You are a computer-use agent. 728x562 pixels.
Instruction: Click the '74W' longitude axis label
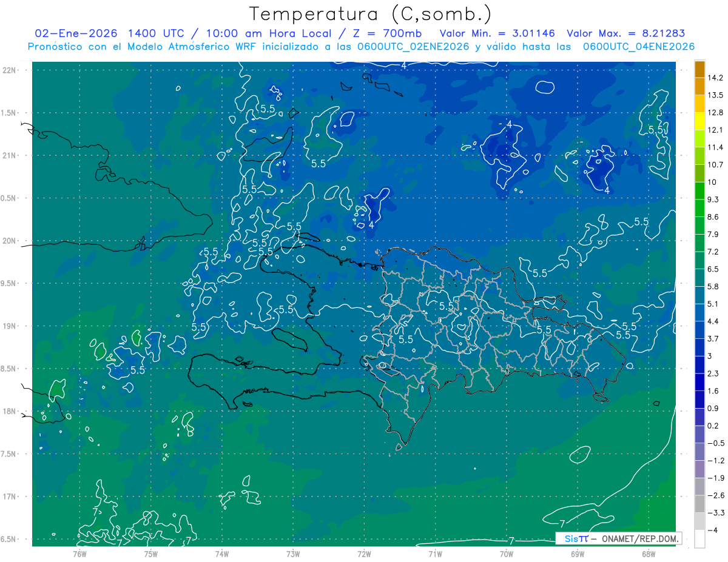pyautogui.click(x=221, y=554)
